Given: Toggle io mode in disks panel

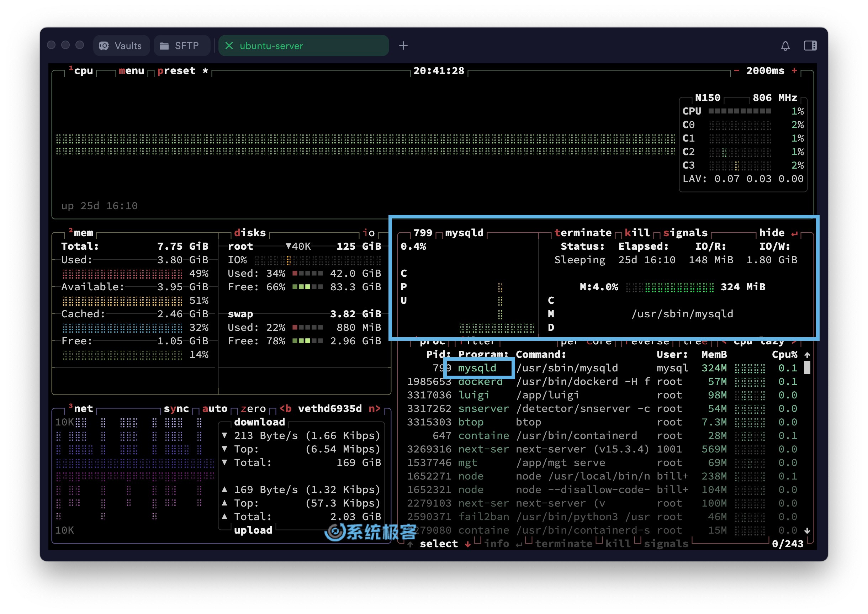Looking at the screenshot, I should pos(369,233).
